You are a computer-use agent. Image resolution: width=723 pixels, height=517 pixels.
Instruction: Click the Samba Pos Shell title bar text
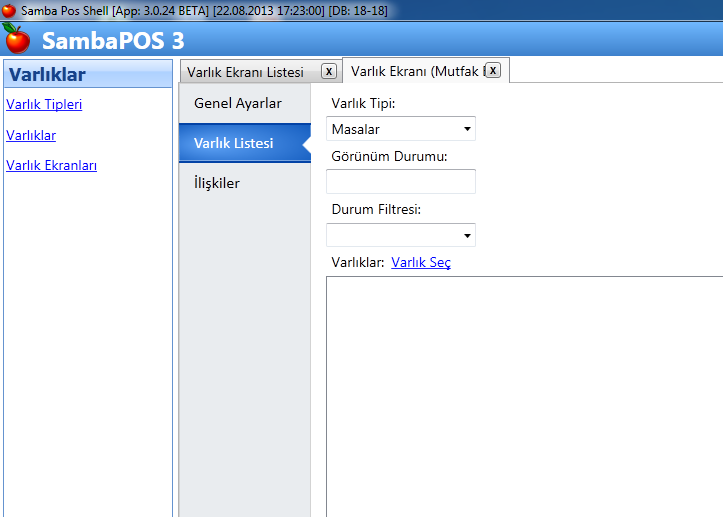tap(200, 9)
